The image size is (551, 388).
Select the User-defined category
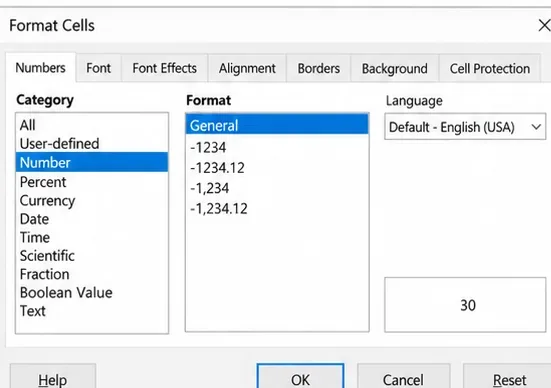click(92, 144)
